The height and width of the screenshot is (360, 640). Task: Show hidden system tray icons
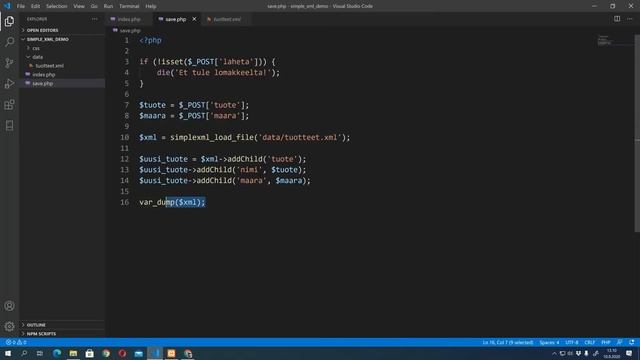(x=554, y=353)
